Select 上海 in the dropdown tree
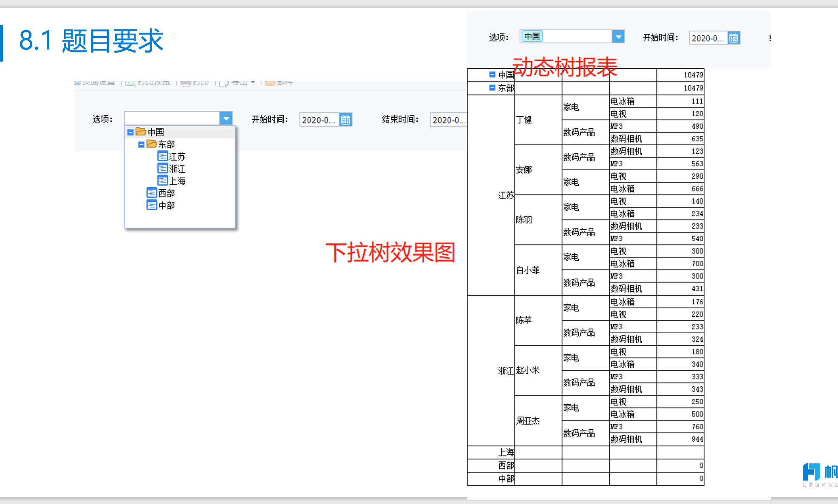The width and height of the screenshot is (838, 504). pyautogui.click(x=177, y=181)
